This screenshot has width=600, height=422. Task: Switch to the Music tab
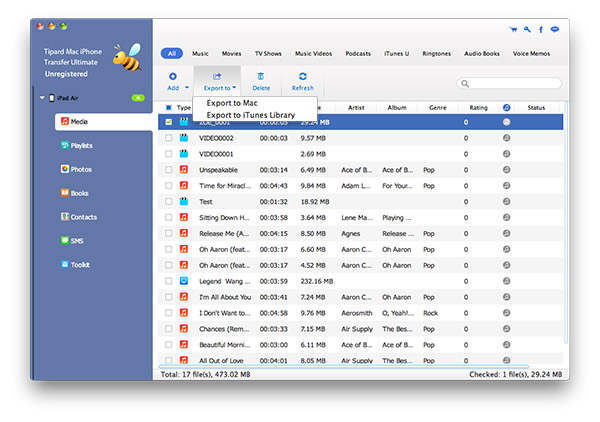pos(200,54)
